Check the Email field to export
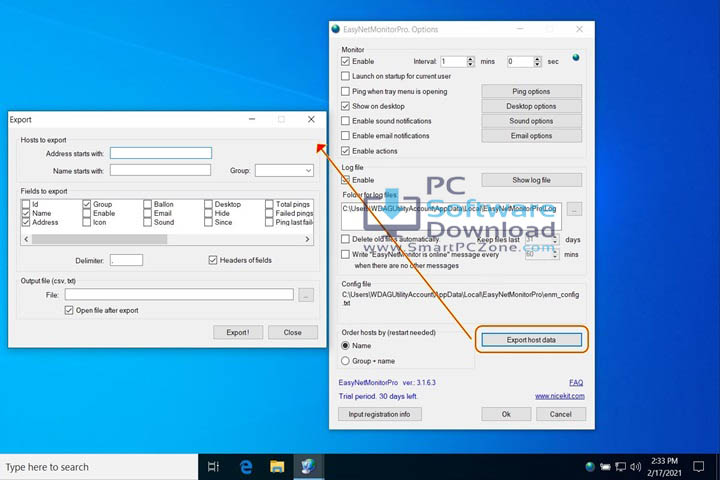The width and height of the screenshot is (720, 480). 147,213
